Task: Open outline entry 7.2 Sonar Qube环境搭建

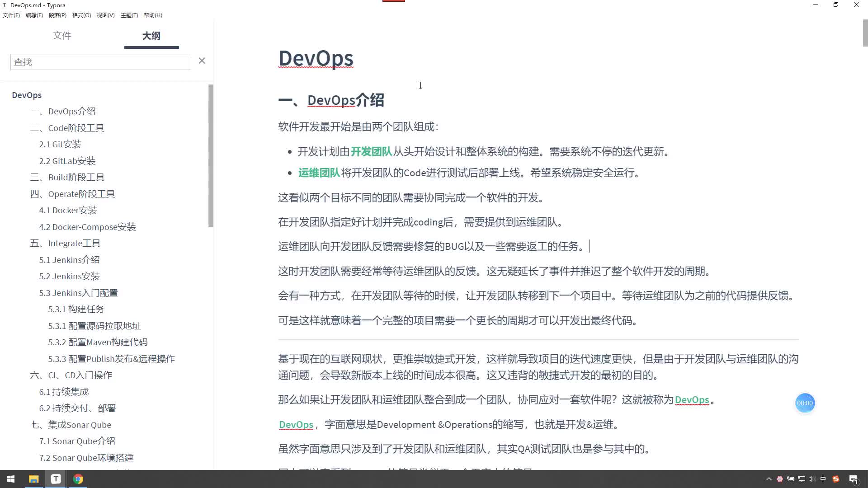Action: point(86,458)
